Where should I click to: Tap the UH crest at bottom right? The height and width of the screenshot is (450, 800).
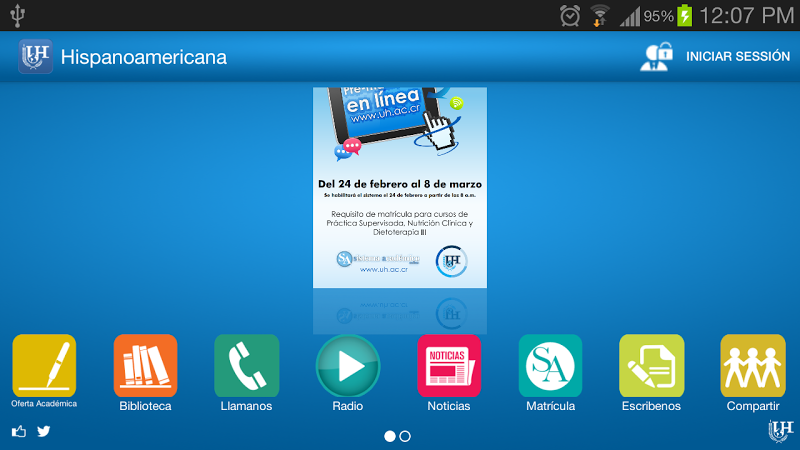point(781,431)
